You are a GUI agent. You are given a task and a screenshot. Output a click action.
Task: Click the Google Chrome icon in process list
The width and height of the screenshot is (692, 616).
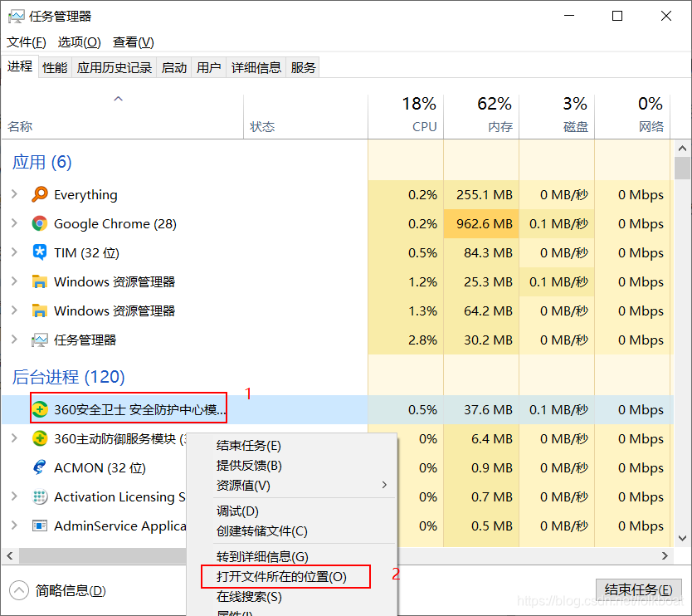tap(40, 223)
